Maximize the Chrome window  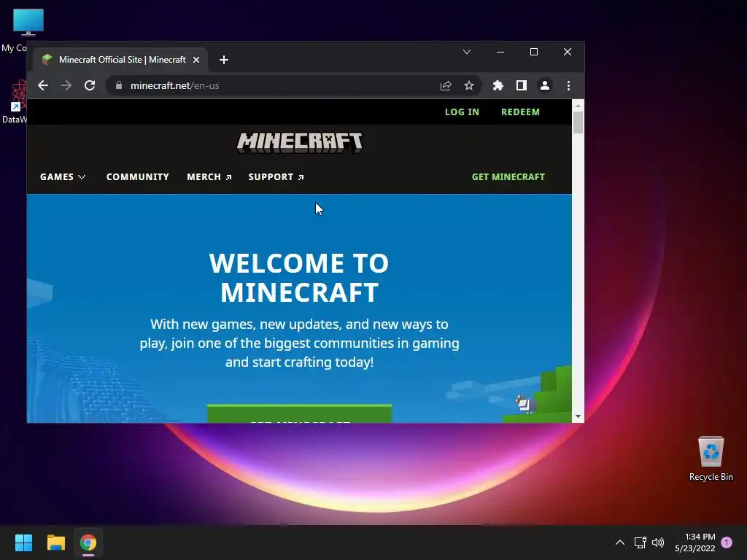(x=534, y=52)
